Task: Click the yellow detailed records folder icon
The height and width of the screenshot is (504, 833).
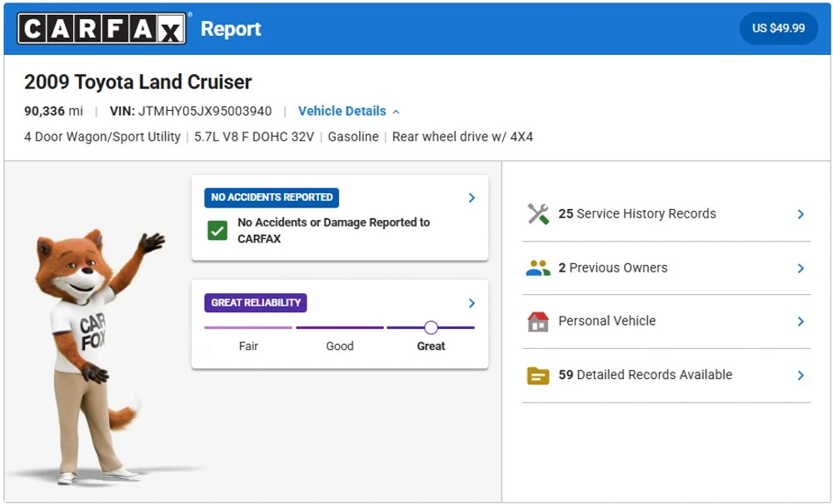Action: 537,376
